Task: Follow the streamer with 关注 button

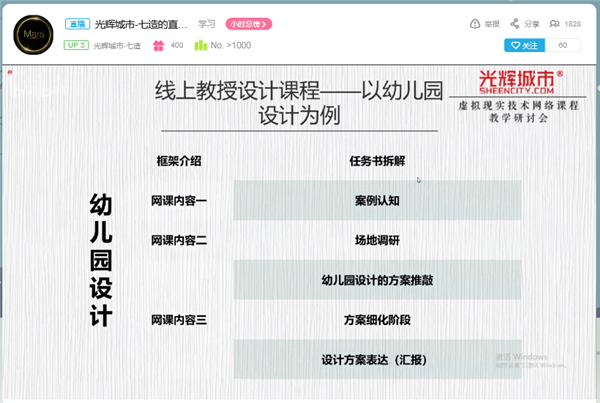Action: [525, 45]
